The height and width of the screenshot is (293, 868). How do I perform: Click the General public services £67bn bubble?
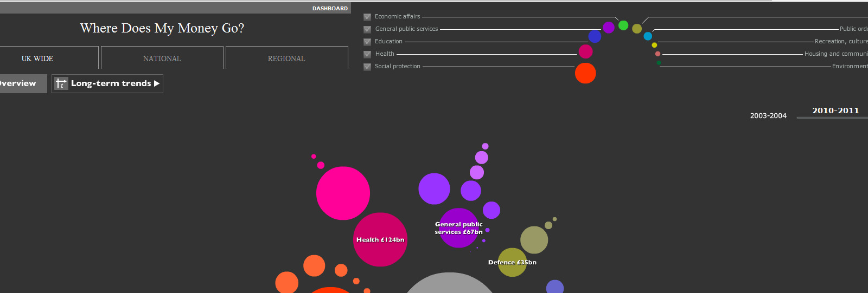coord(459,228)
